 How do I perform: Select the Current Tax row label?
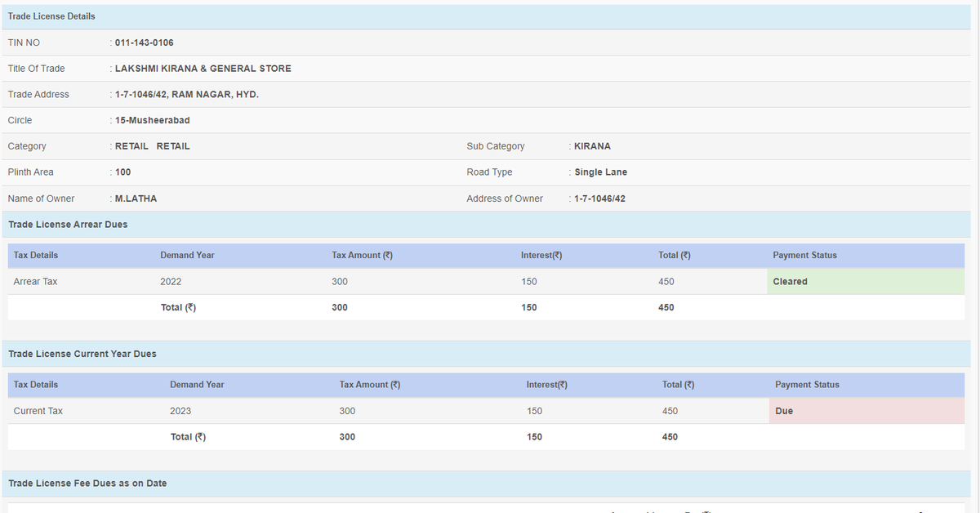click(38, 411)
